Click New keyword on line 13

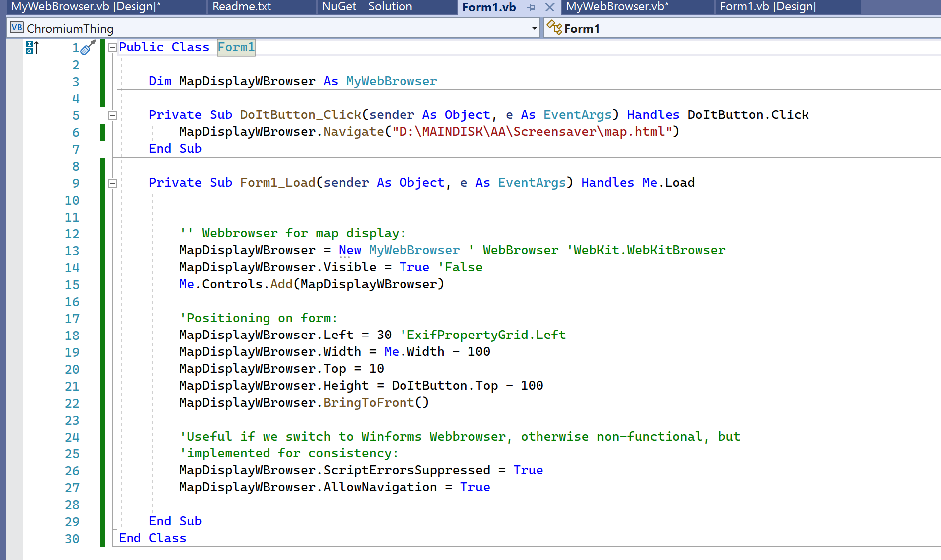point(350,250)
